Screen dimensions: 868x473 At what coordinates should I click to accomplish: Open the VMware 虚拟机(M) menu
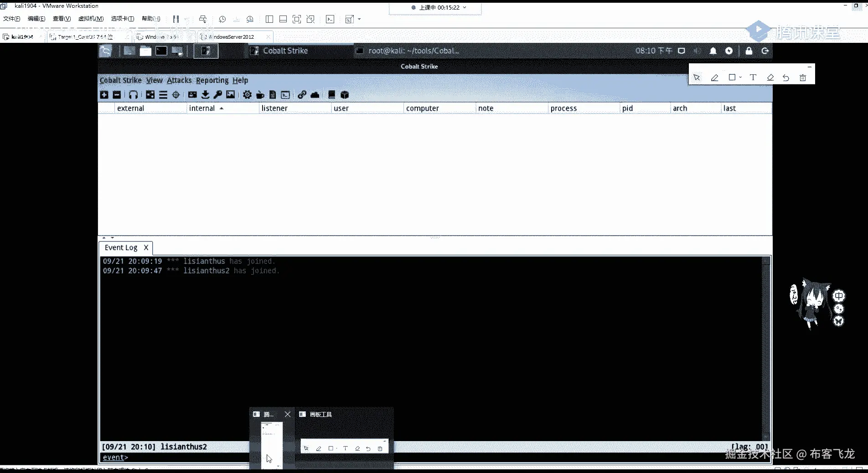click(91, 19)
